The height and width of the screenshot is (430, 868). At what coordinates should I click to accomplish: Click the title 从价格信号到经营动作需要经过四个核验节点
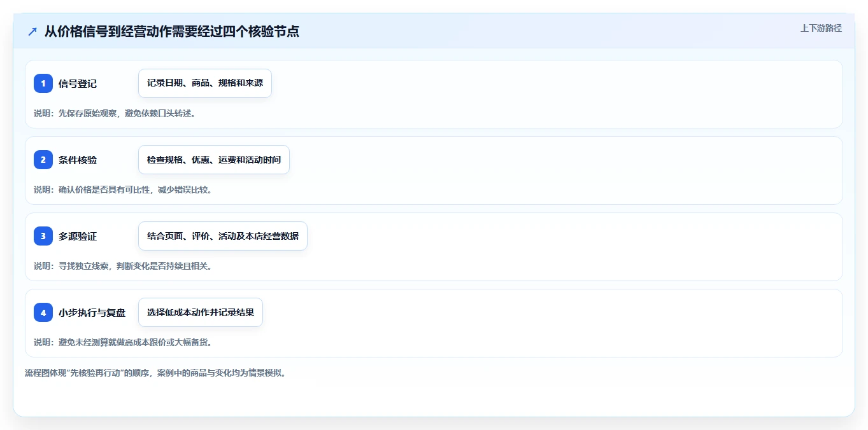pos(172,31)
